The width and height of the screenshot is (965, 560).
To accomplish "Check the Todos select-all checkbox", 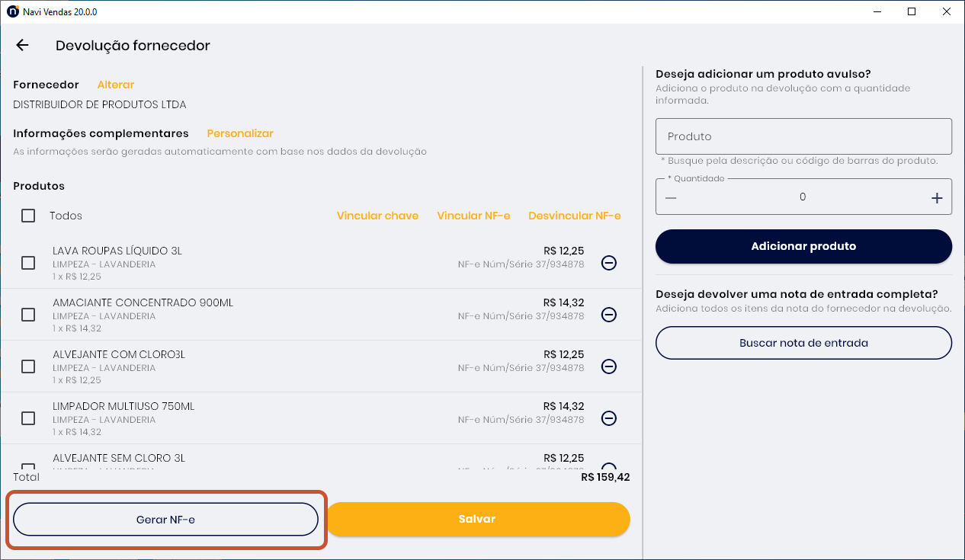I will point(28,216).
